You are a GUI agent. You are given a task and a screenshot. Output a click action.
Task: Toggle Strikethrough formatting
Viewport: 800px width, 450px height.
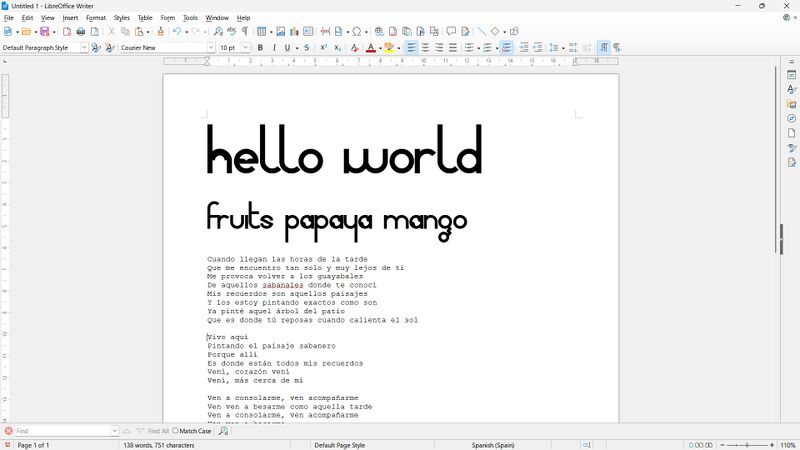point(307,47)
